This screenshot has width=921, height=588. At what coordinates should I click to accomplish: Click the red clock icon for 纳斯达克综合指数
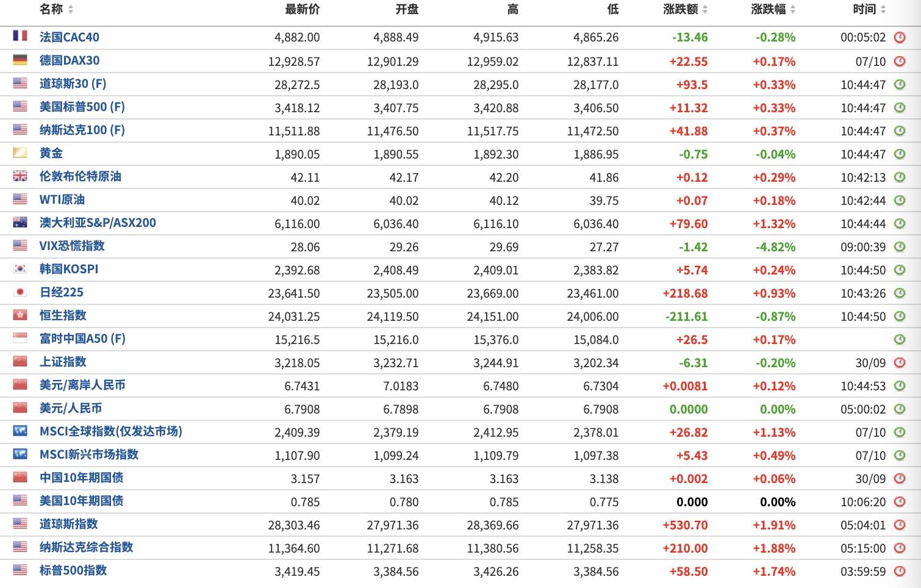pos(900,548)
